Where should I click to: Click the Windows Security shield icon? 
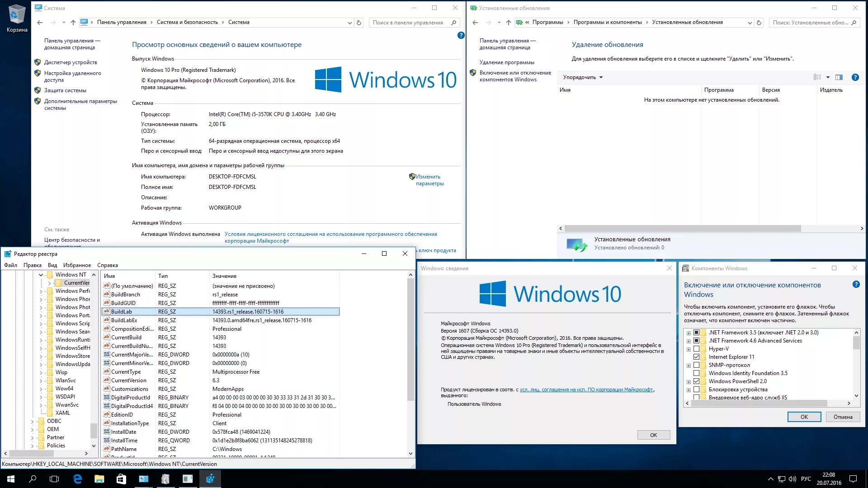click(x=412, y=176)
